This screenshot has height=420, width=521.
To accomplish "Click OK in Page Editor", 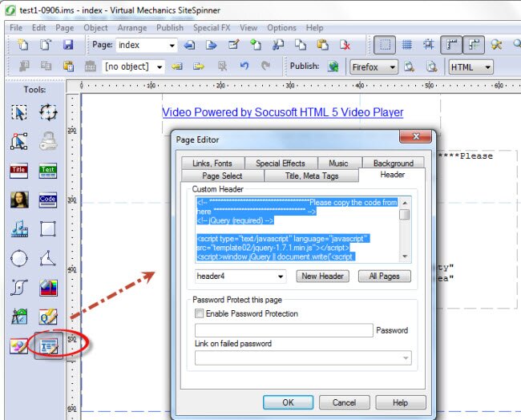I will click(x=288, y=402).
